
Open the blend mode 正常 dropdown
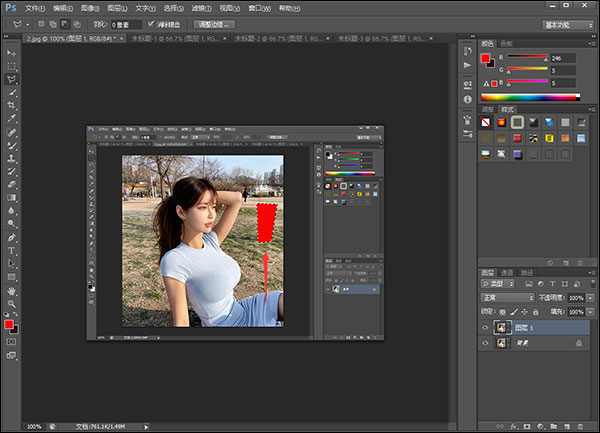(506, 298)
